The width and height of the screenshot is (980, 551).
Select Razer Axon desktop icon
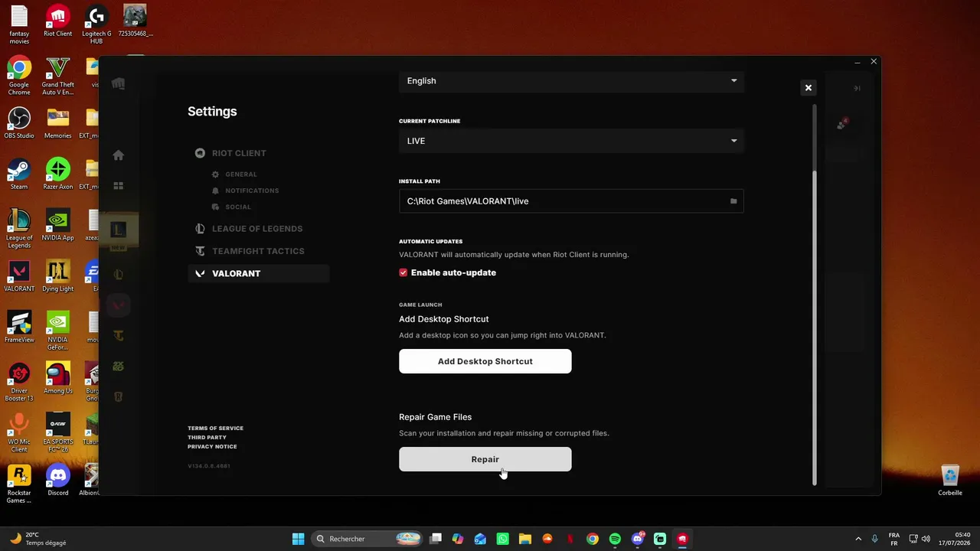pos(57,174)
